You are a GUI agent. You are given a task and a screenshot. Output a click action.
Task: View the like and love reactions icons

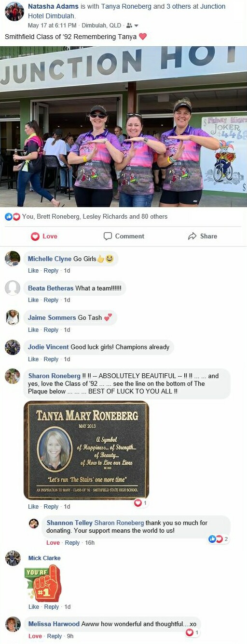point(13,217)
